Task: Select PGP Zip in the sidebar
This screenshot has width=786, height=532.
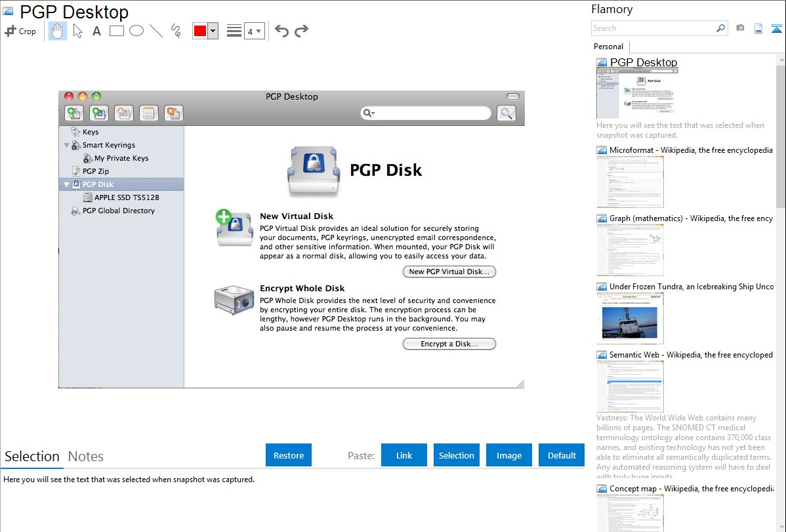Action: [x=95, y=171]
